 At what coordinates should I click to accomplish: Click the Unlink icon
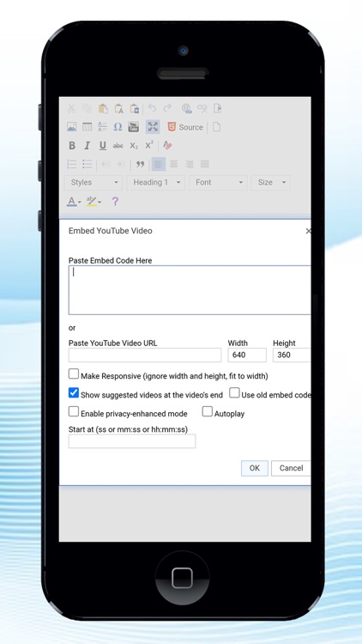point(202,108)
